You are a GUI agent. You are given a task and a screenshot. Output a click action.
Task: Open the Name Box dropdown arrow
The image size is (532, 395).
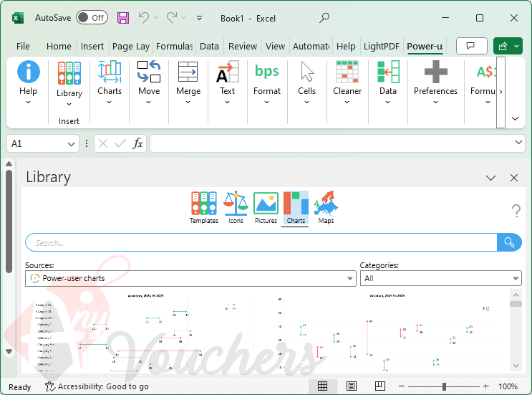tap(71, 144)
